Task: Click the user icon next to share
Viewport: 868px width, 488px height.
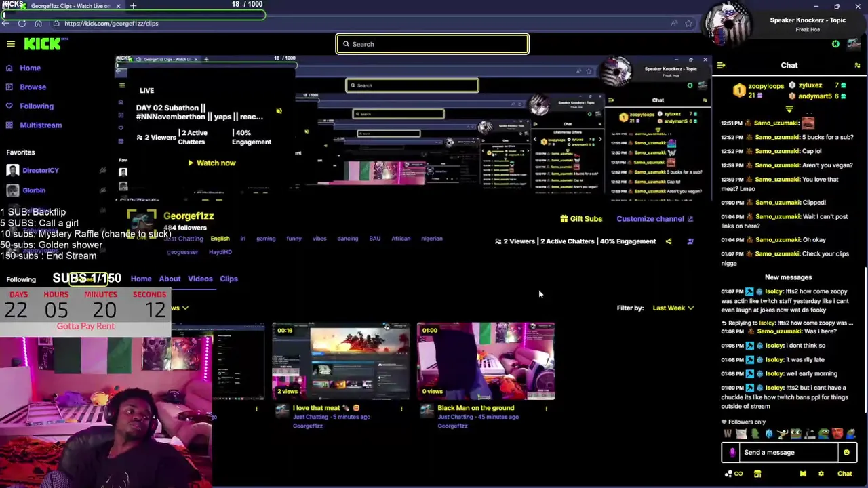Action: [690, 241]
